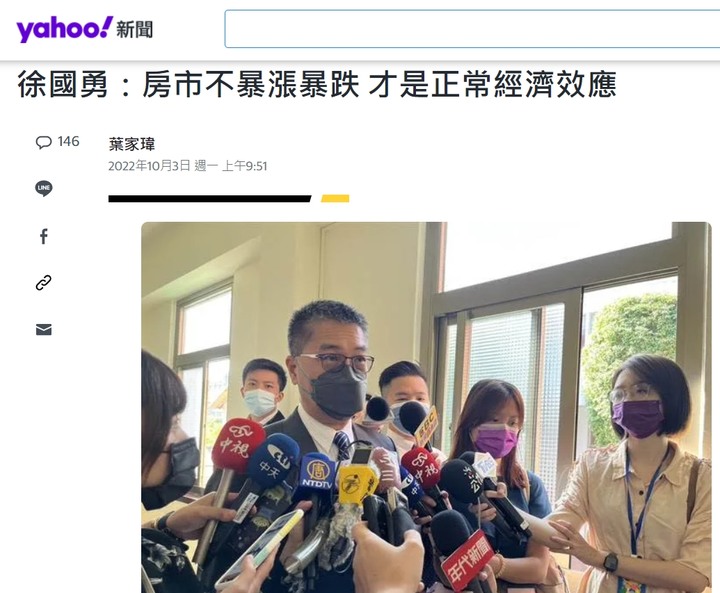This screenshot has height=593, width=720.
Task: Click the yellow accent bar
Action: 335,198
